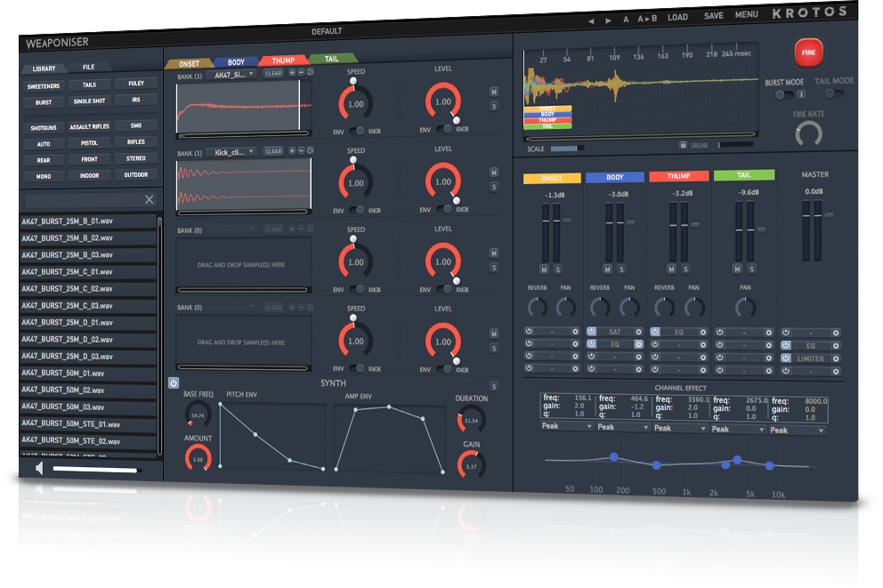This screenshot has width=883, height=588.
Task: Clear the library search with the X icon
Action: coord(150,199)
